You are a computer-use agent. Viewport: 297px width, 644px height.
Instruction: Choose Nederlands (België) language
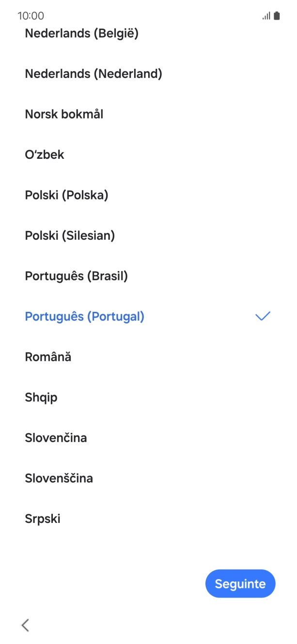(82, 34)
